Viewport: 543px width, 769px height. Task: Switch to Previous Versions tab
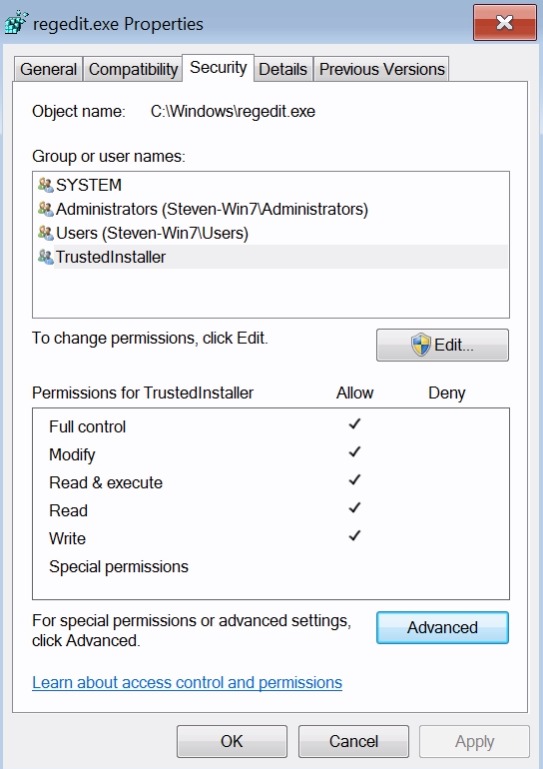(x=382, y=69)
